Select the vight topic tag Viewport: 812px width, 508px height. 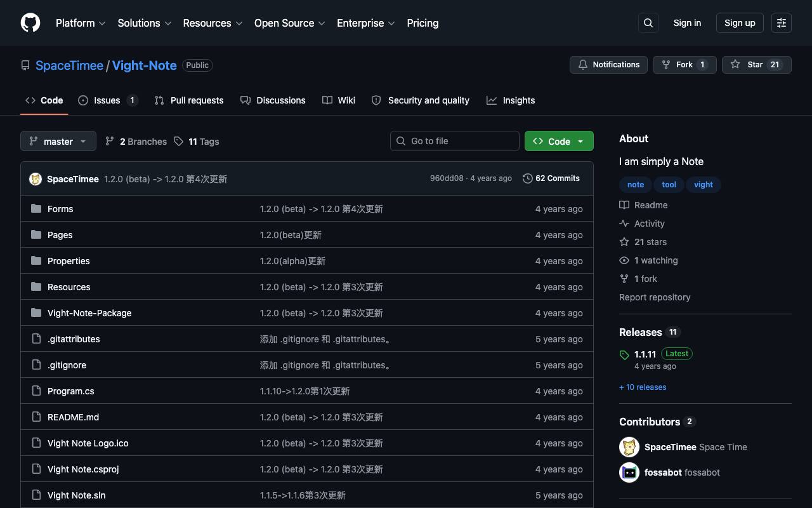click(704, 185)
